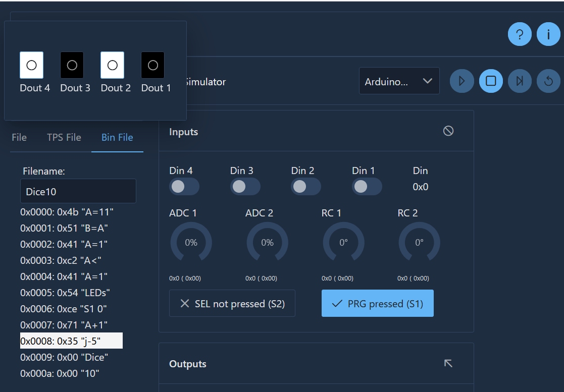Click the help question mark icon

click(520, 35)
